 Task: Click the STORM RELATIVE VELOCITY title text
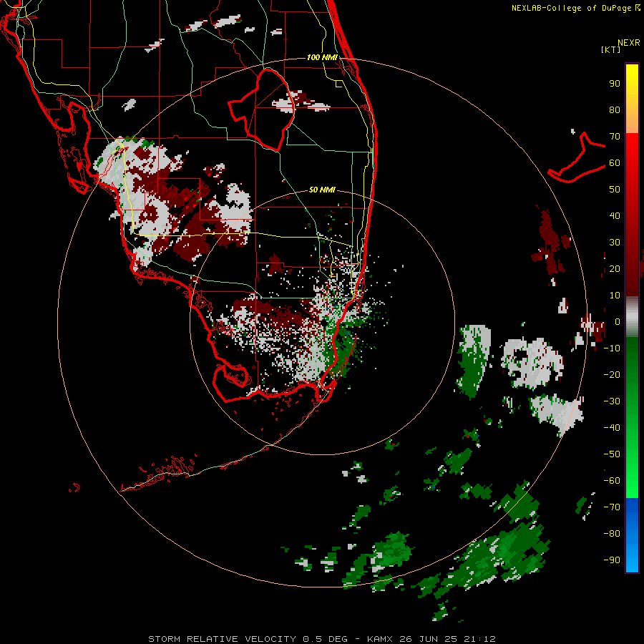(222, 639)
